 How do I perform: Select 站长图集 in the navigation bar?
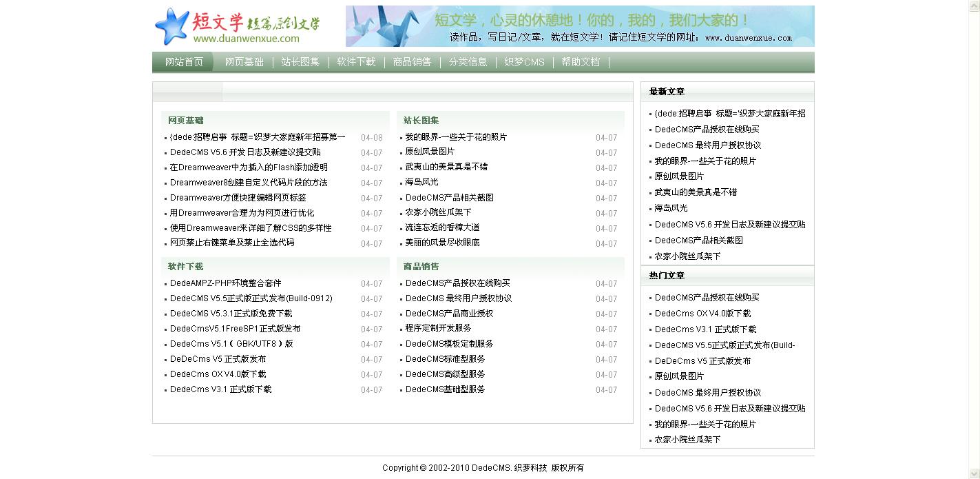[x=300, y=62]
